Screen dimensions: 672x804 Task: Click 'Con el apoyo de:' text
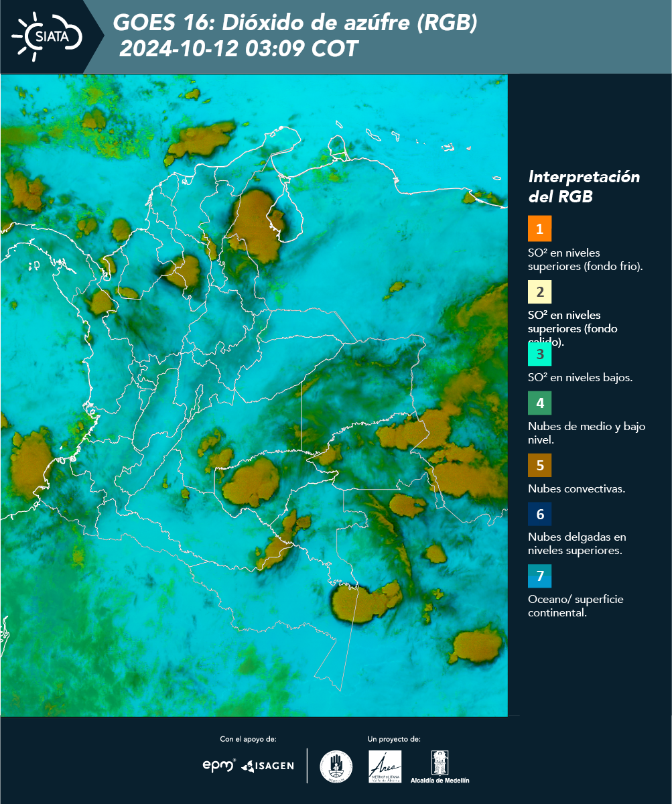248,739
